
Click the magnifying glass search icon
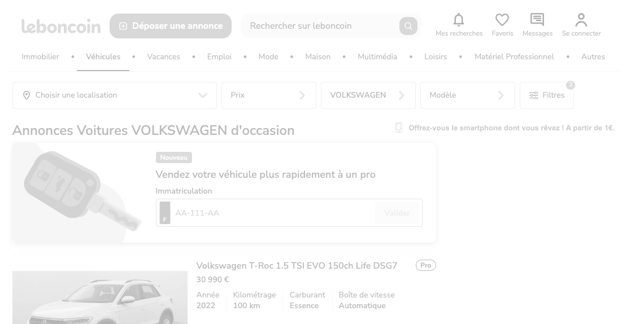[x=408, y=26]
